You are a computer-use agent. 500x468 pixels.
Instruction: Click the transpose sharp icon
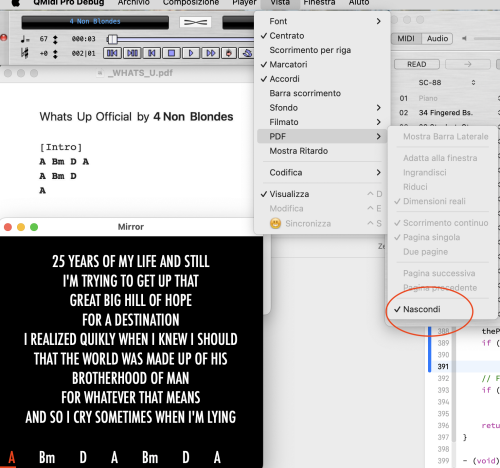tap(25, 53)
